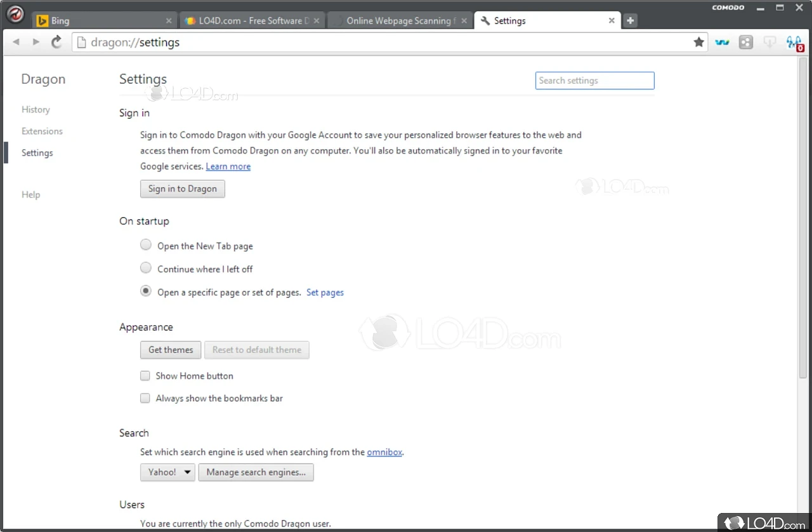Open the Yahoo! search engine dropdown
Viewport: 812px width, 532px height.
point(167,472)
